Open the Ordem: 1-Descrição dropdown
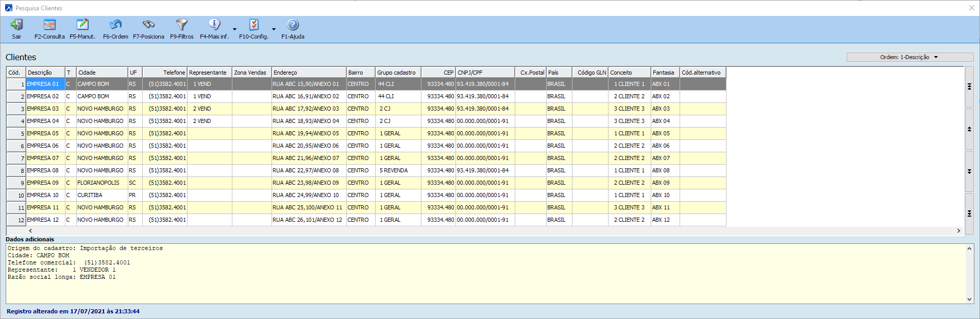Screen dimensions: 980x319 pos(909,57)
